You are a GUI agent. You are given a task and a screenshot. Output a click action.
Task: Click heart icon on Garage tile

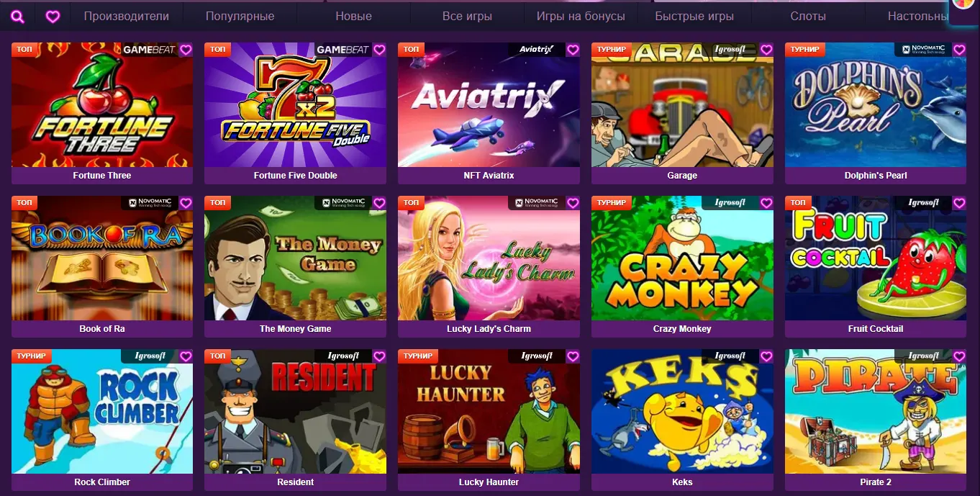766,50
